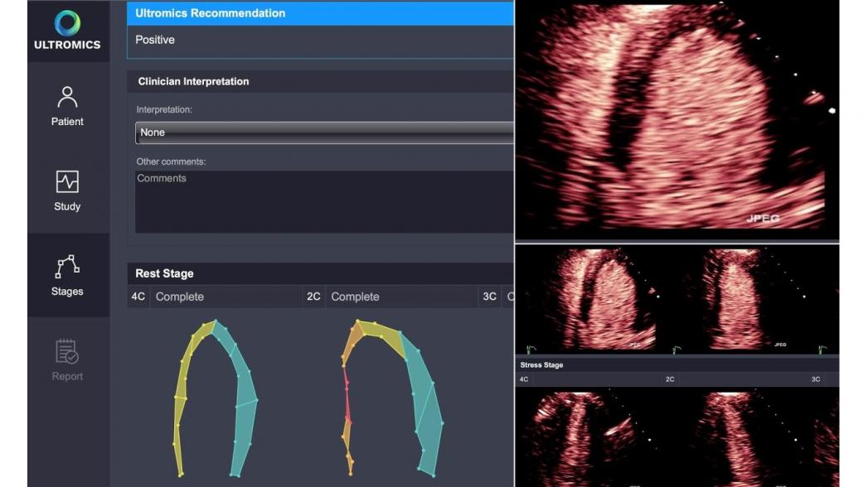This screenshot has width=868, height=487.
Task: Click the large echocardiogram preview image
Action: 676,120
